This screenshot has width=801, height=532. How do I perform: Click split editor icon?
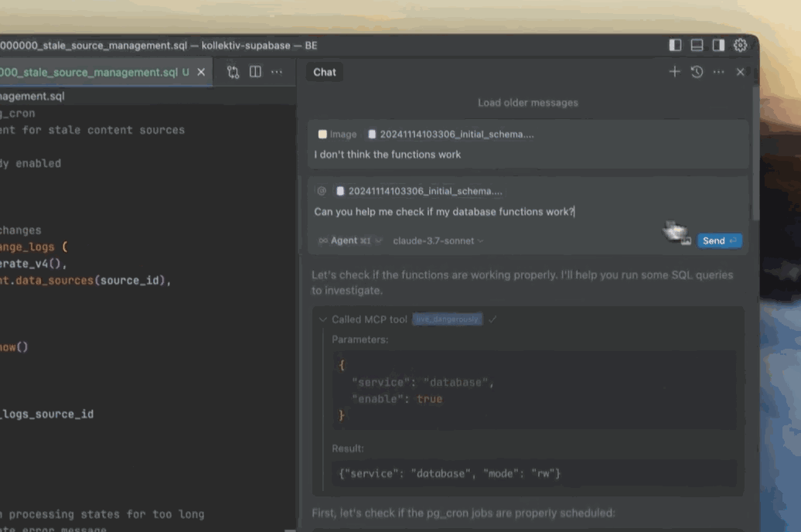pos(255,72)
